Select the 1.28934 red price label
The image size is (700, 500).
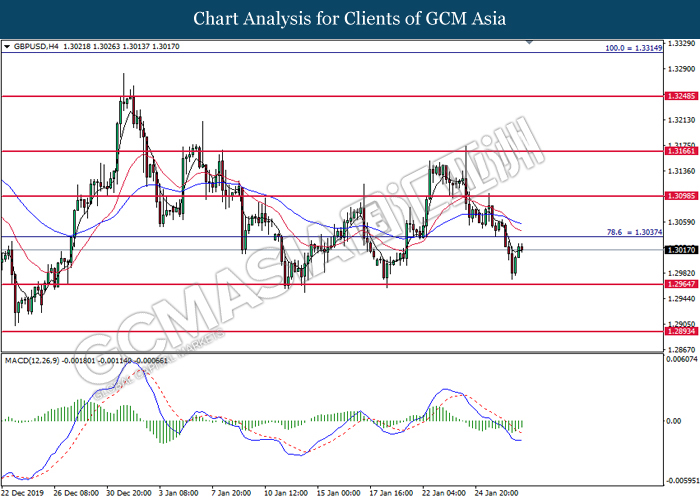[x=681, y=331]
